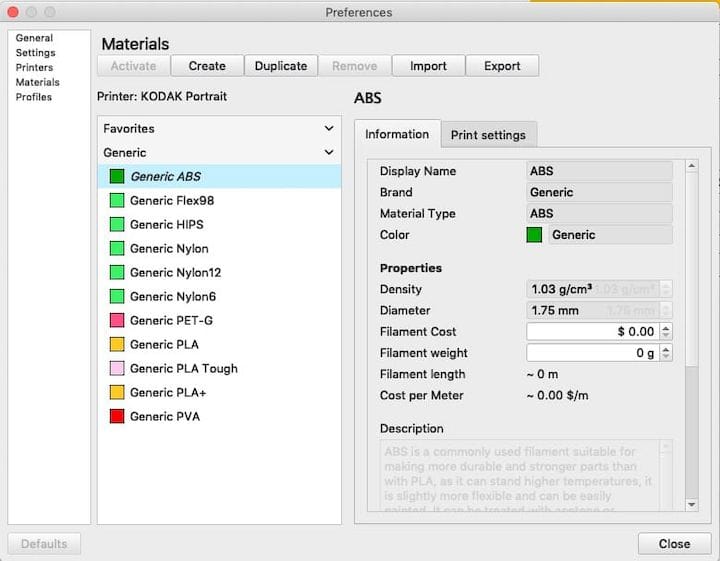Screen dimensions: 720x561
Task: Collapse the Generic materials section
Action: (329, 153)
